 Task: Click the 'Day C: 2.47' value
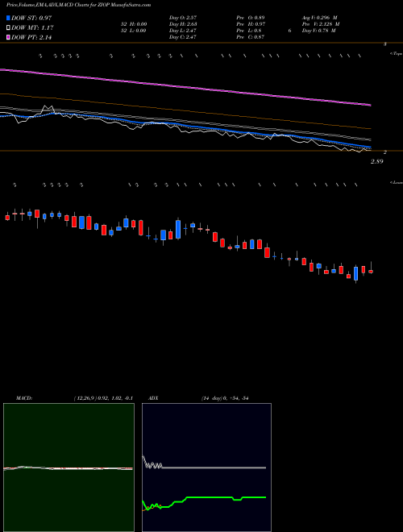pyautogui.click(x=183, y=37)
